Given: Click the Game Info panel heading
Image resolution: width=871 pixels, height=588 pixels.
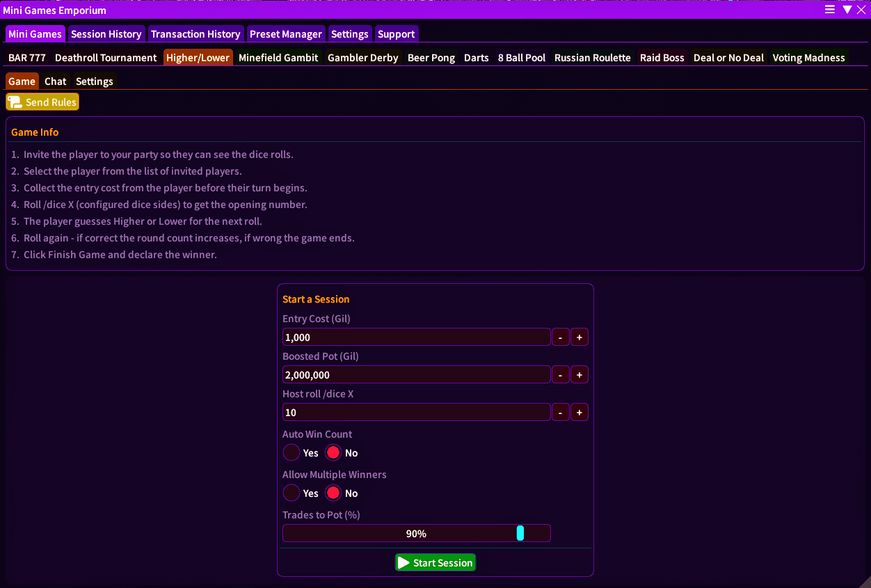Looking at the screenshot, I should (35, 132).
